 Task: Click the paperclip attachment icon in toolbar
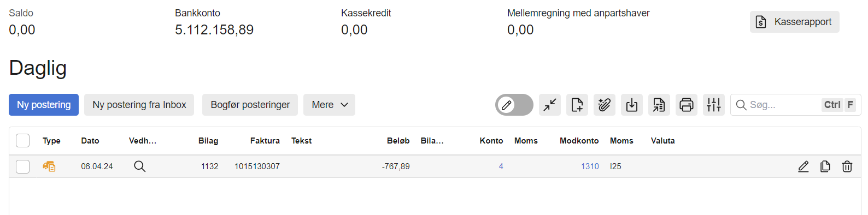coord(605,105)
